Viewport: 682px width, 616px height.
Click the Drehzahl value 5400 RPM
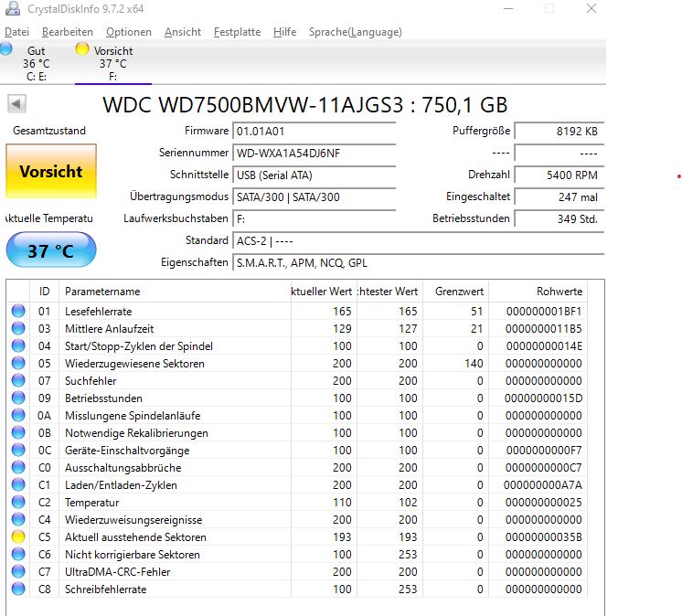pos(559,175)
